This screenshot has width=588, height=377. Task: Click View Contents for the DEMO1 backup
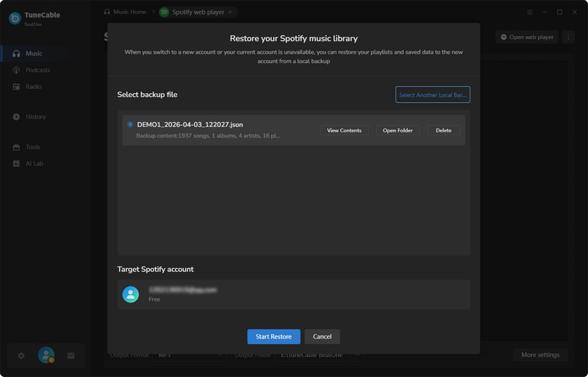point(344,131)
